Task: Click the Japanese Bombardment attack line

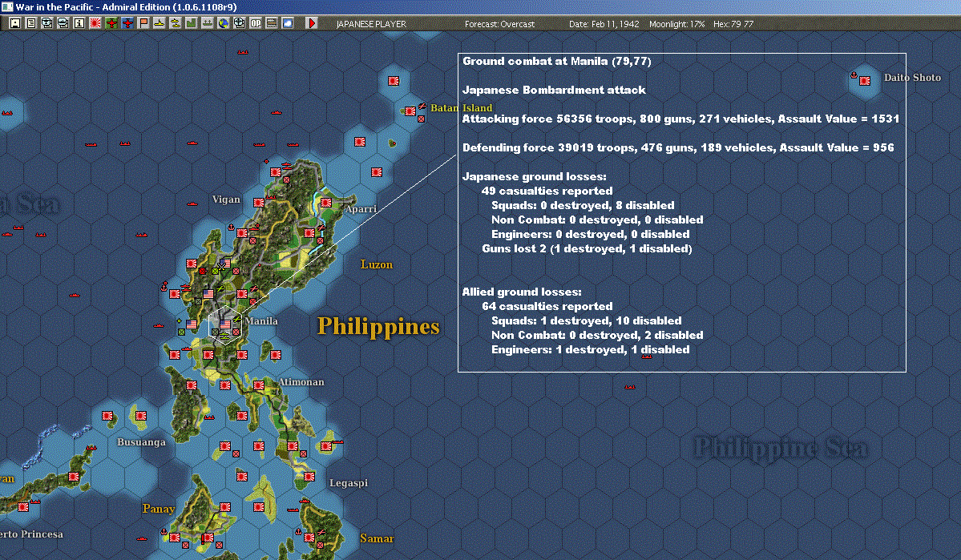Action: pyautogui.click(x=554, y=90)
